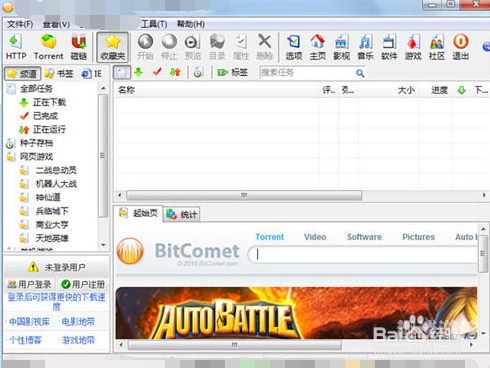The image size is (490, 368).
Task: Filter completed tasks with red checkmark
Action: pos(157,72)
